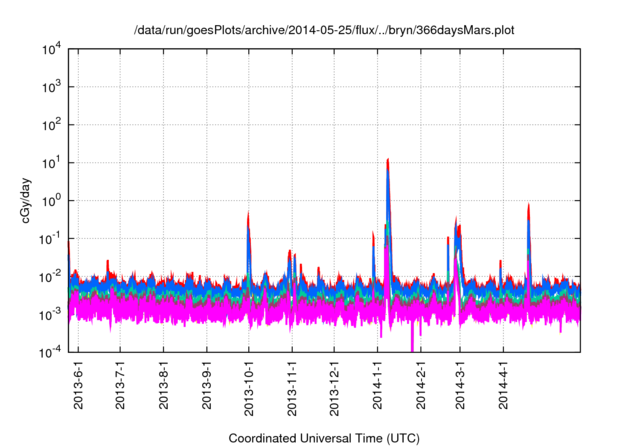The width and height of the screenshot is (640, 448).
Task: Click the 10^2 y-axis tick label
Action: 52,125
